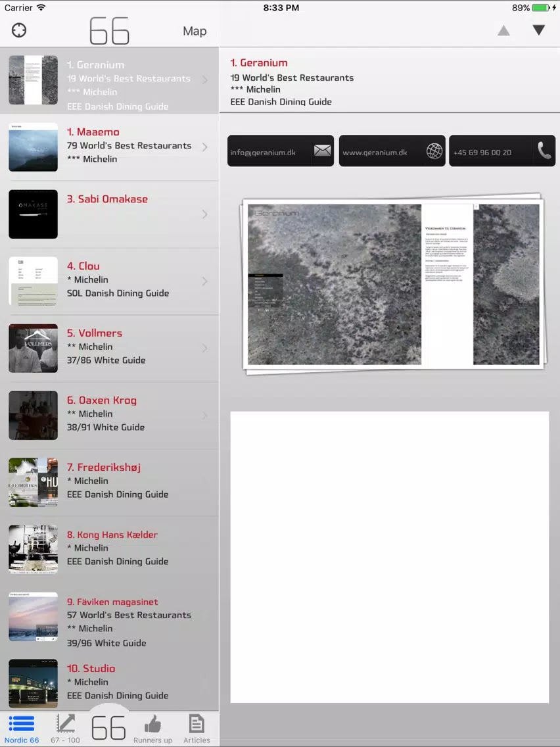Expand the Sabi Omakase row chevron
The width and height of the screenshot is (560, 747).
pos(205,214)
